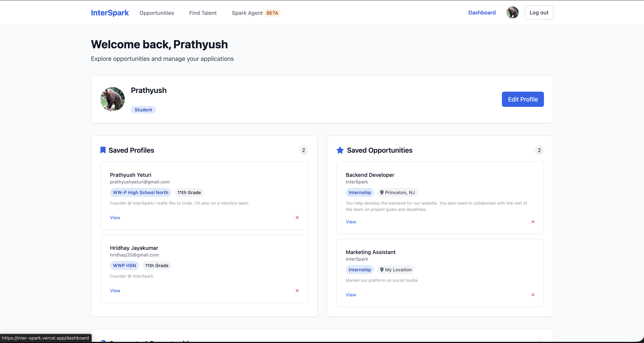
Task: Click the Saved Opportunities star icon
Action: (x=340, y=150)
